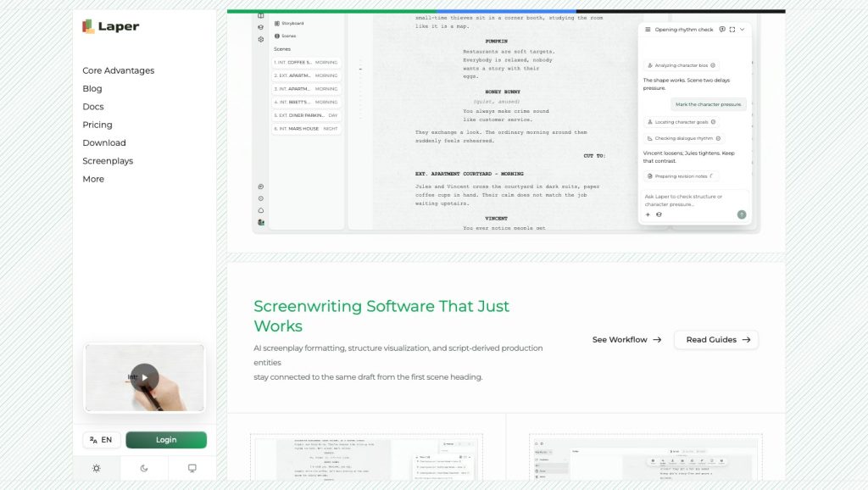868x490 pixels.
Task: Click the Ask Laper message input
Action: 694,200
